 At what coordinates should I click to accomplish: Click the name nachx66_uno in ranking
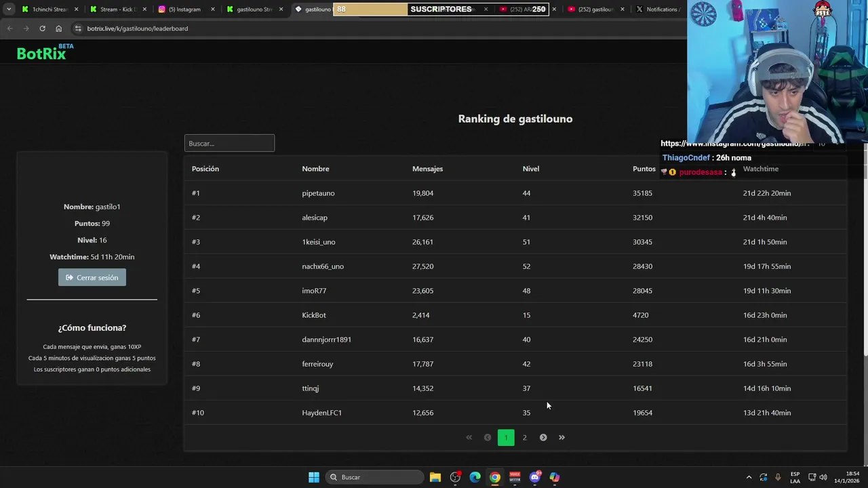tap(323, 266)
